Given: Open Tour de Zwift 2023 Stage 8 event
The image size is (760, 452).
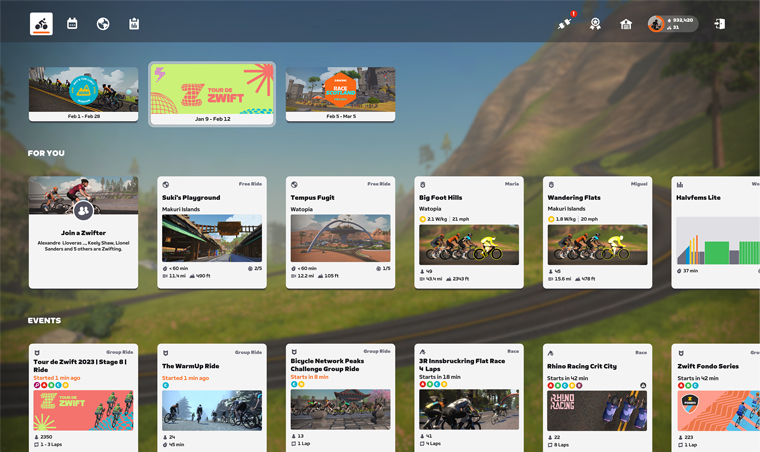Looking at the screenshot, I should pos(83,398).
